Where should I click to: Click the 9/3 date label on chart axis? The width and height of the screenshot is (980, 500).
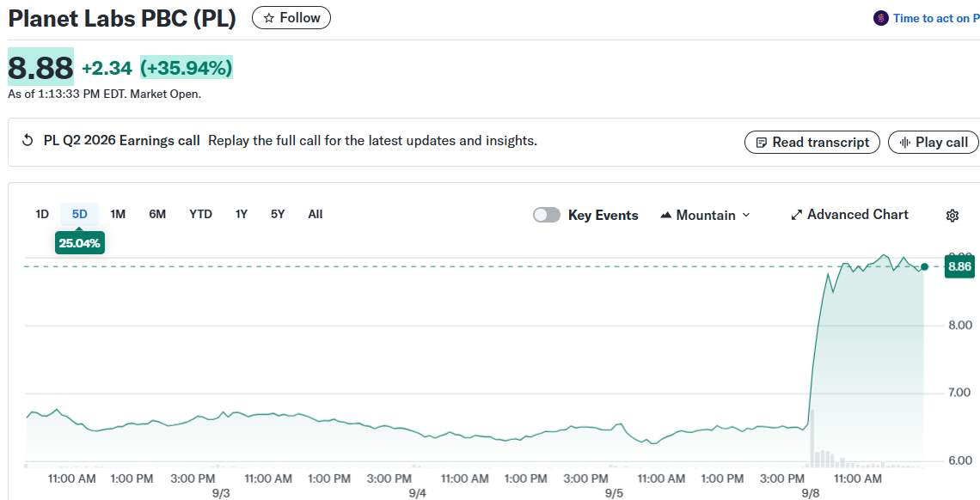[x=221, y=492]
